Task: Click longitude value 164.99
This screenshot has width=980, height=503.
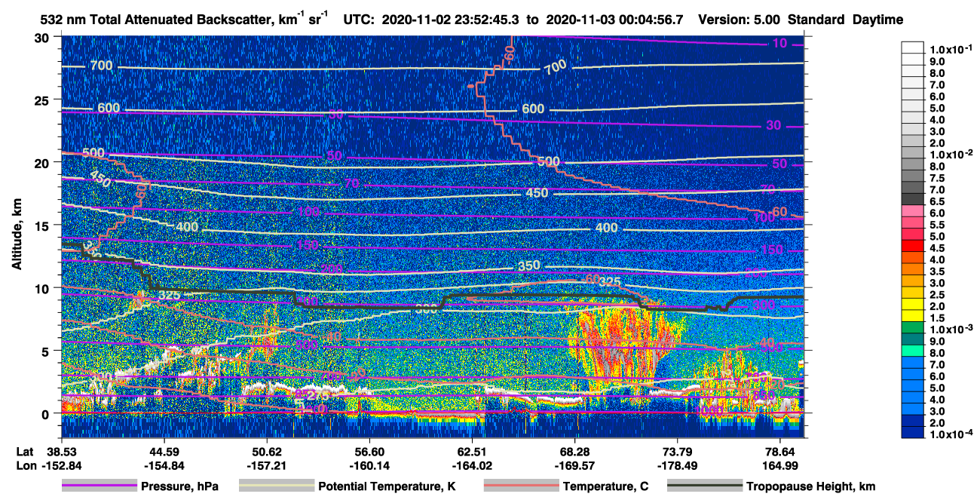Action: 779,465
